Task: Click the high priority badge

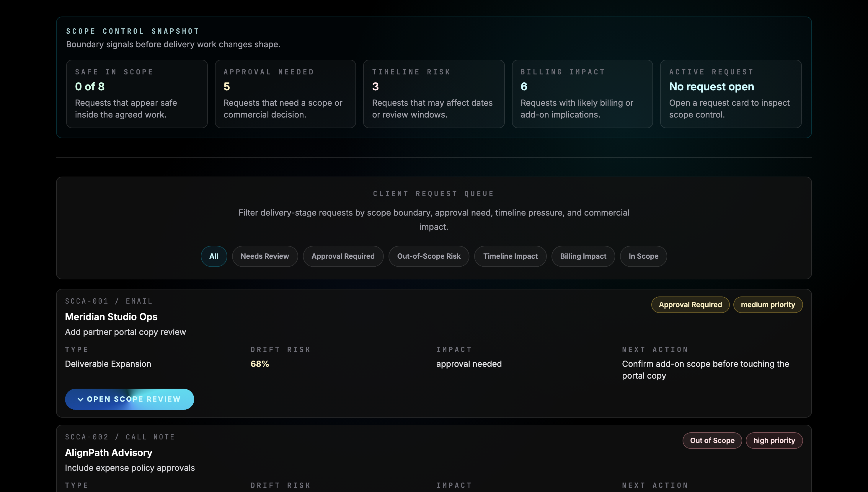Action: [x=774, y=441]
